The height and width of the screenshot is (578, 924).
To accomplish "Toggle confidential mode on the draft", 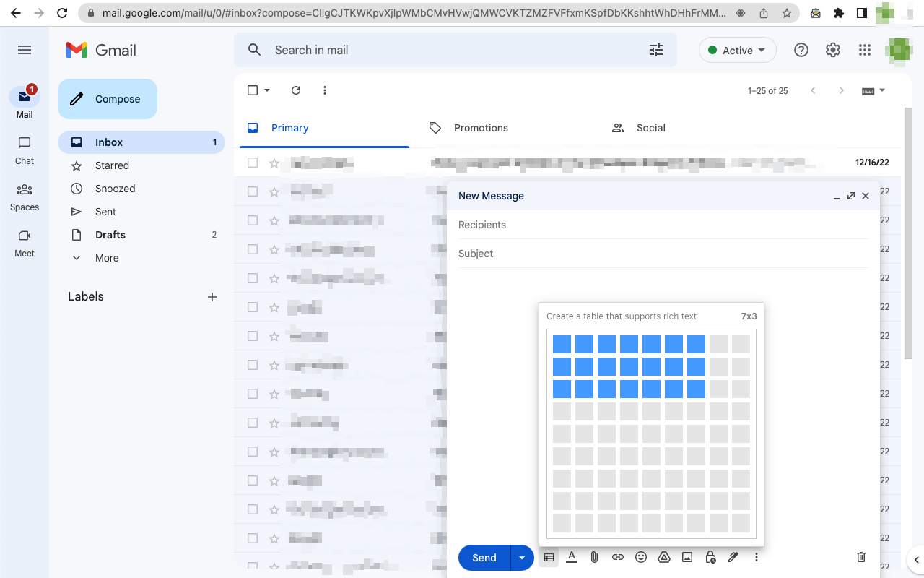I will 710,557.
